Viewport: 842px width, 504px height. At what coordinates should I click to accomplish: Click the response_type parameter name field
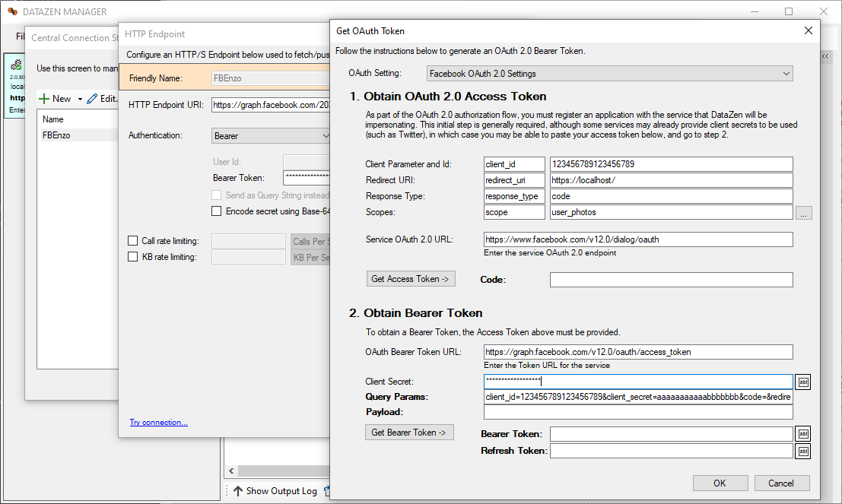[514, 196]
